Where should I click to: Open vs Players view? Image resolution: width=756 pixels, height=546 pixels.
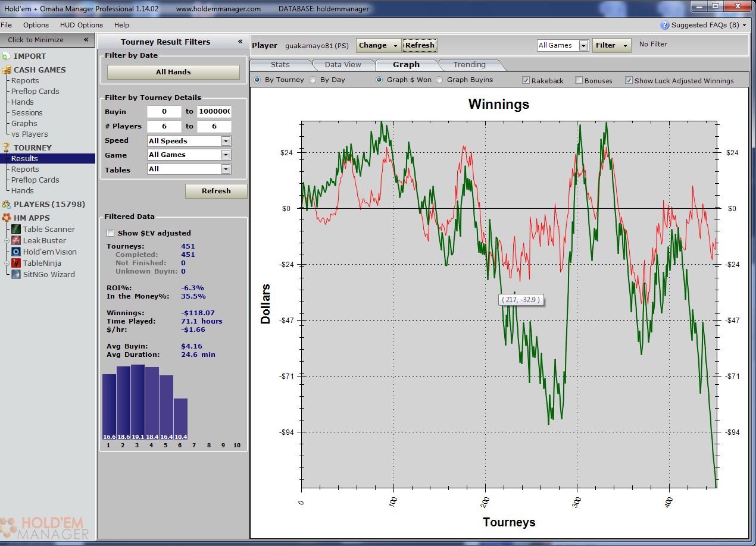(30, 134)
